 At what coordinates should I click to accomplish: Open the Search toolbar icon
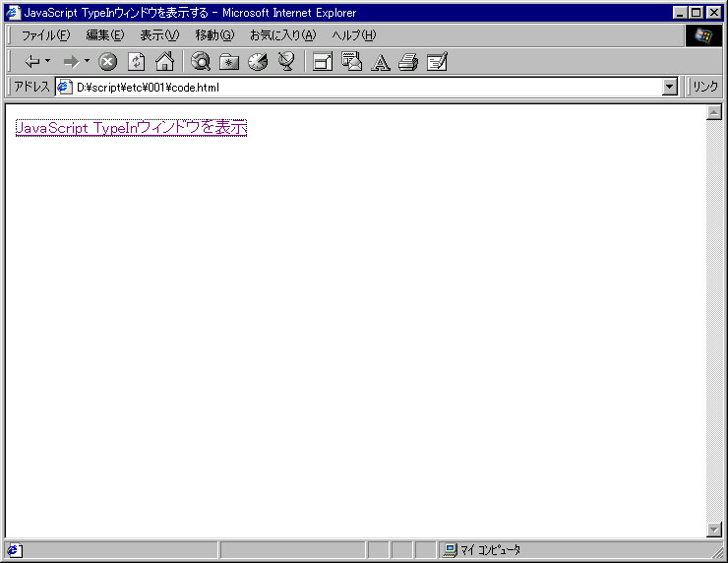point(201,61)
